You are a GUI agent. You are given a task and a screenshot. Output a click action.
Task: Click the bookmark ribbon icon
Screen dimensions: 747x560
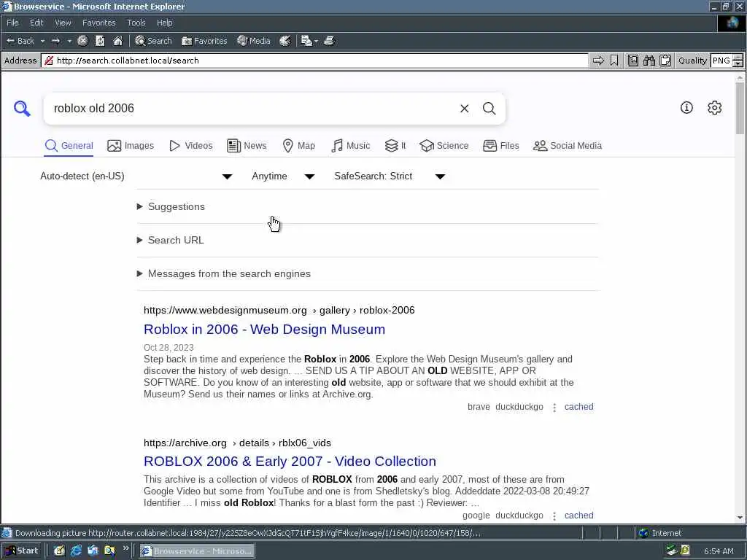[614, 61]
